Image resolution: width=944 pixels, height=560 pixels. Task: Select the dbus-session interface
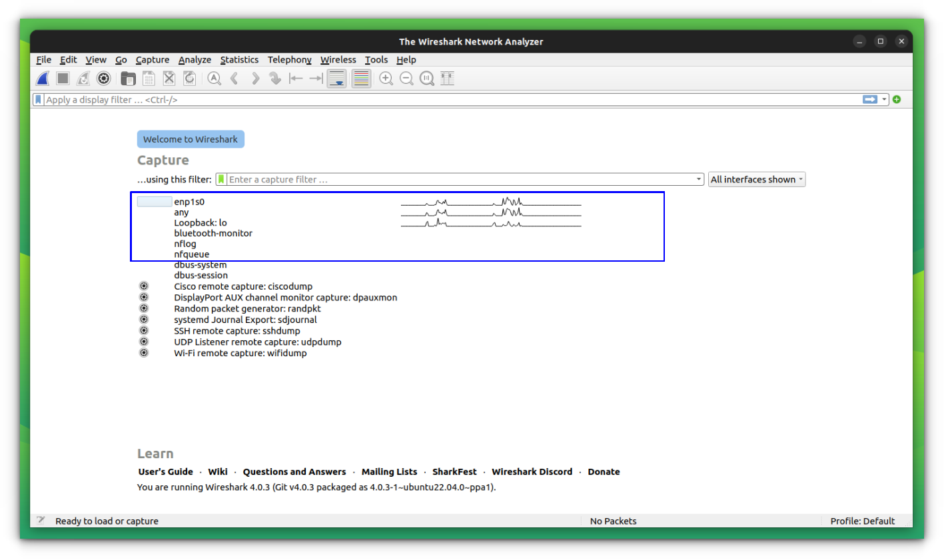pos(201,276)
